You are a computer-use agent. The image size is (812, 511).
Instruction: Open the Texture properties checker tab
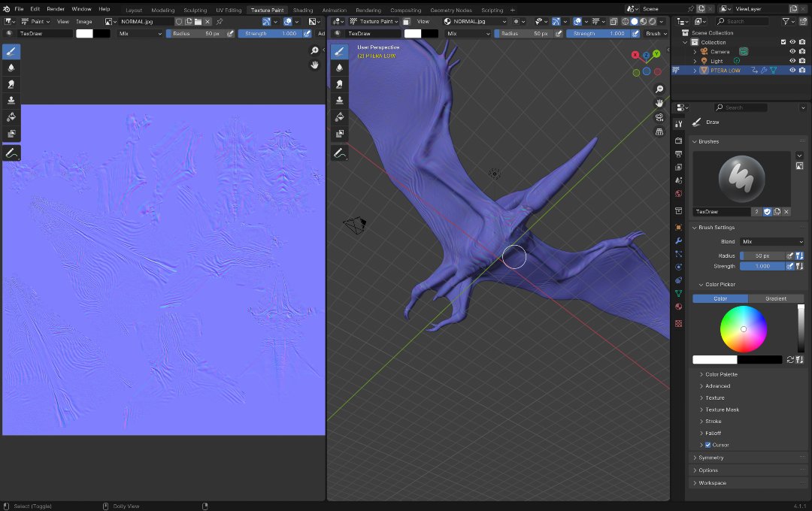pos(678,324)
